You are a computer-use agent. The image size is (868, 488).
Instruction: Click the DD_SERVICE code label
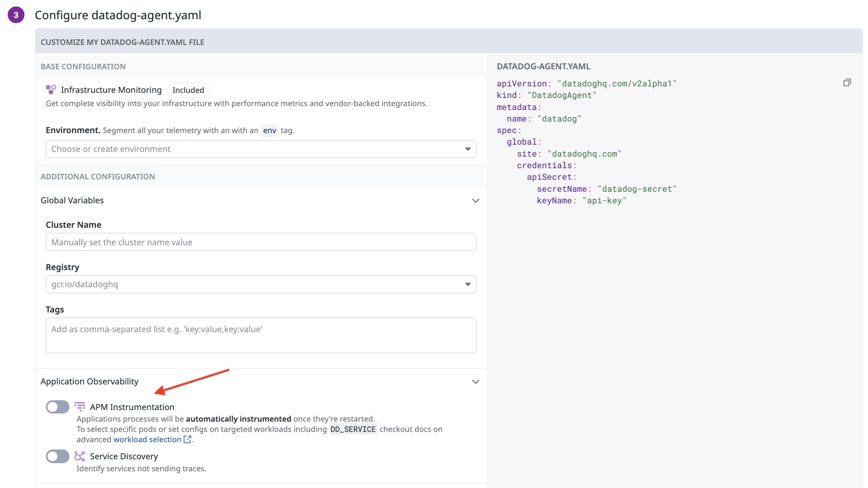pyautogui.click(x=353, y=429)
